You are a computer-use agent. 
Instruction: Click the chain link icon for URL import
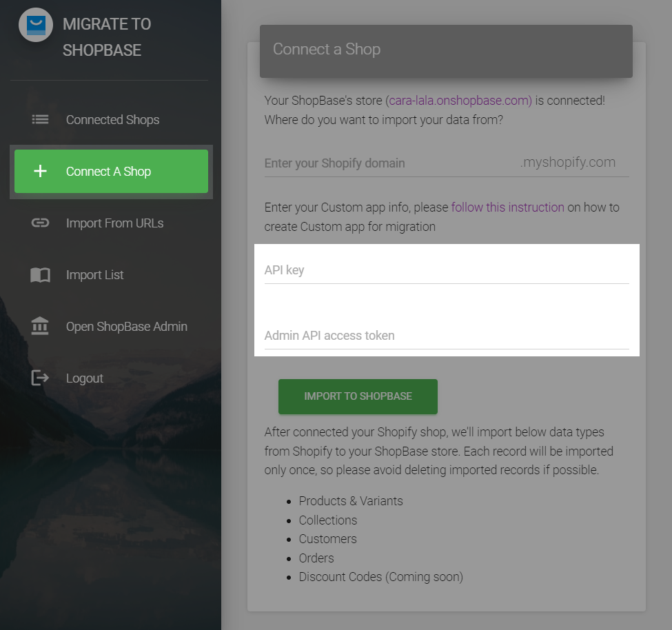coord(40,223)
